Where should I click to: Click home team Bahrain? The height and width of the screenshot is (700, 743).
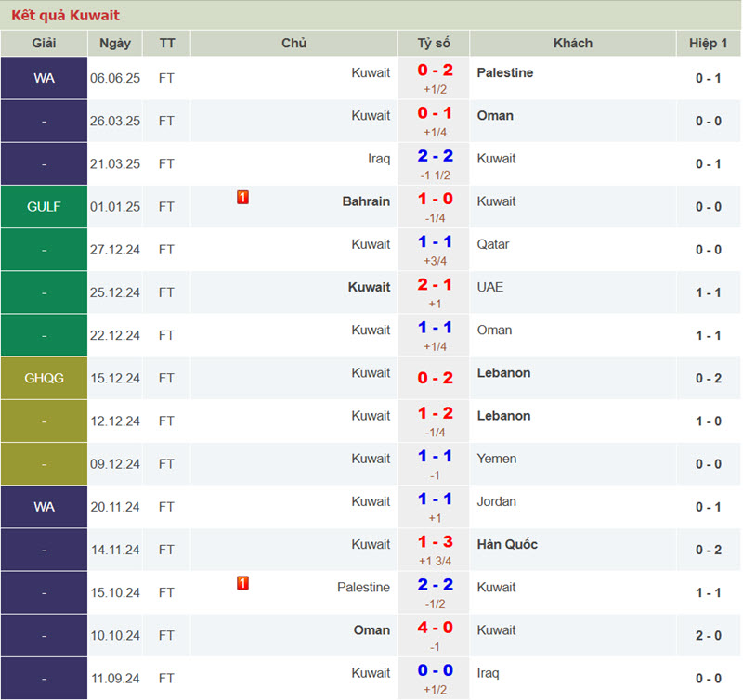(x=366, y=201)
